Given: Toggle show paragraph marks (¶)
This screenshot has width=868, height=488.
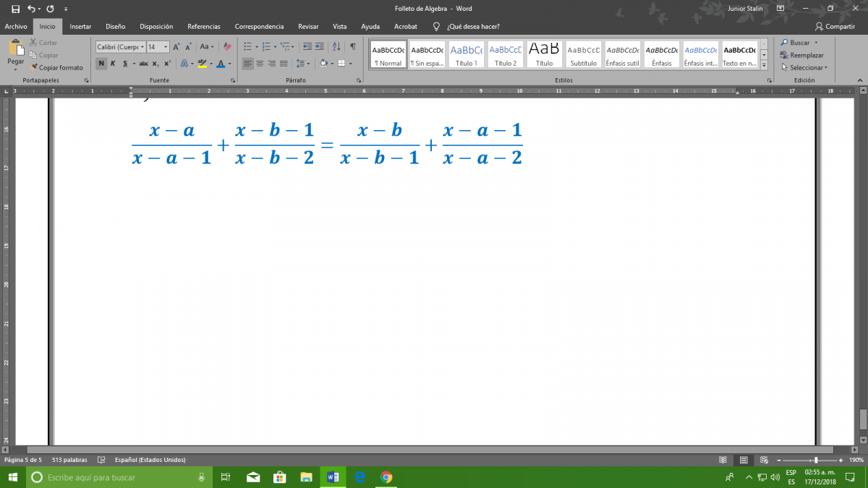Looking at the screenshot, I should pos(352,46).
